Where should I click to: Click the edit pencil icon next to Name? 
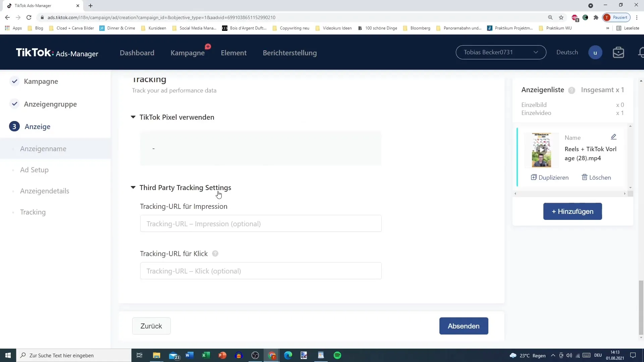pos(613,137)
